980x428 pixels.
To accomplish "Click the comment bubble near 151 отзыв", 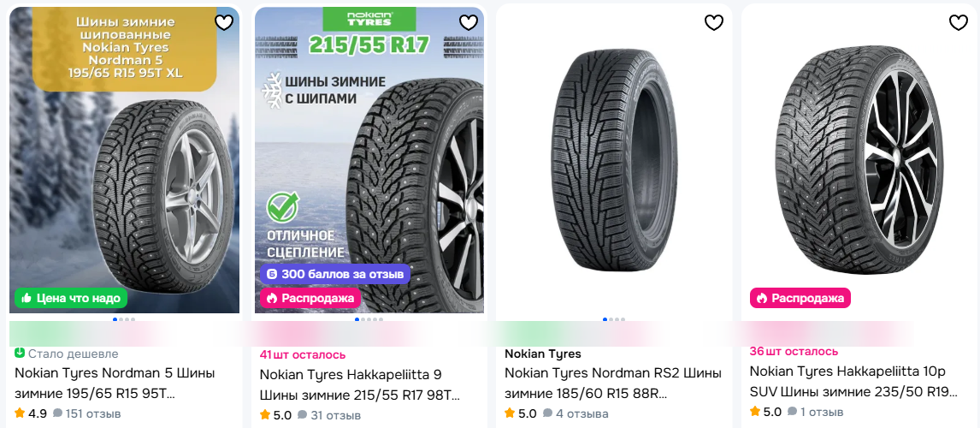I will point(57,413).
